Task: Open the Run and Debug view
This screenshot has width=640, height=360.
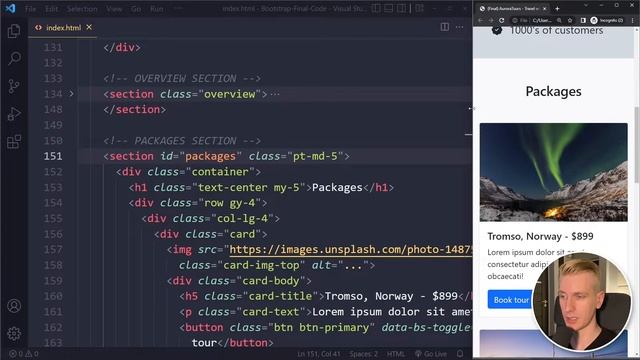Action: tap(14, 114)
